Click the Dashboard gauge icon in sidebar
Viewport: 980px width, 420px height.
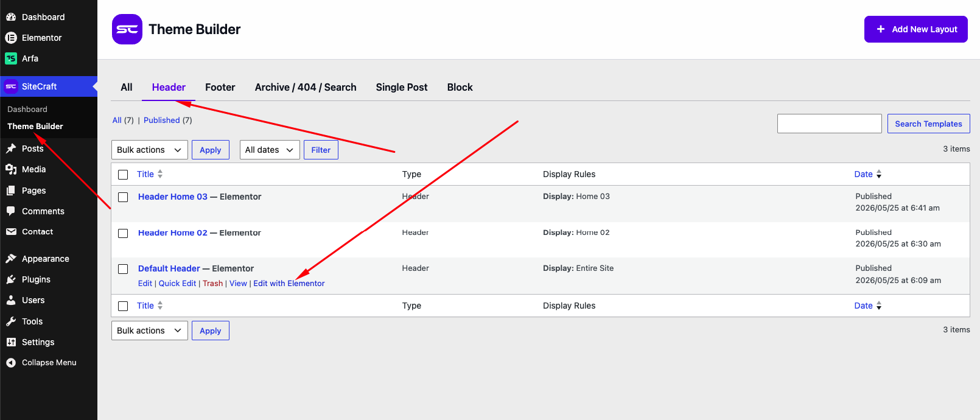pyautogui.click(x=11, y=17)
